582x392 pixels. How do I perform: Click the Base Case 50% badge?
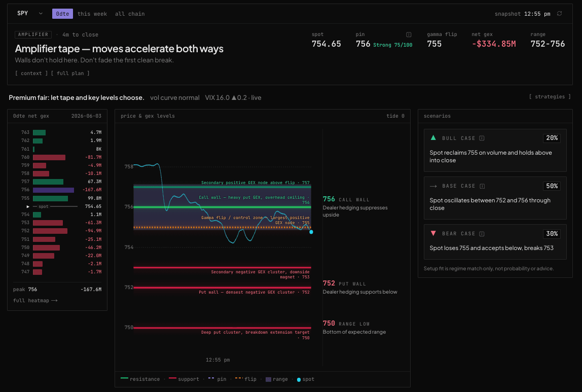coord(552,186)
